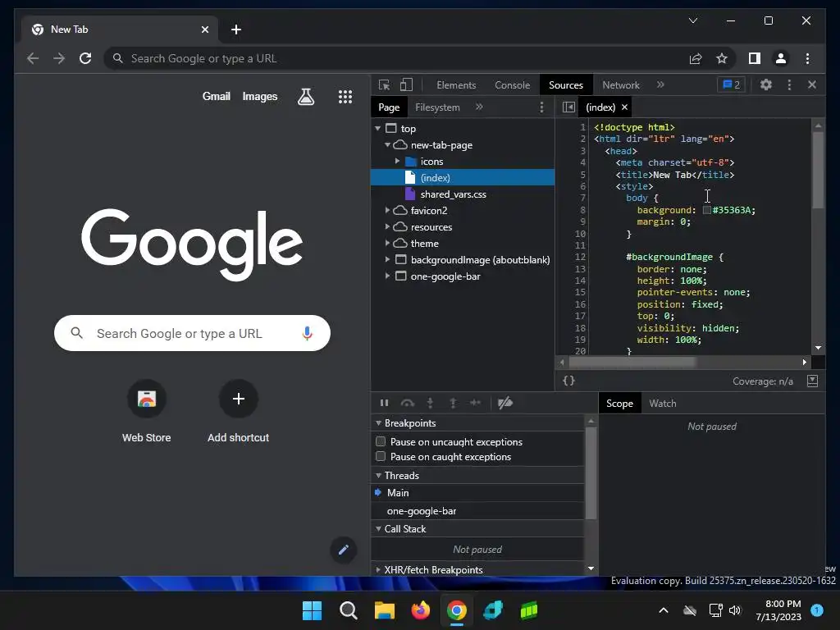Click the coverage details icon next to Coverage
The width and height of the screenshot is (840, 630).
coord(813,381)
